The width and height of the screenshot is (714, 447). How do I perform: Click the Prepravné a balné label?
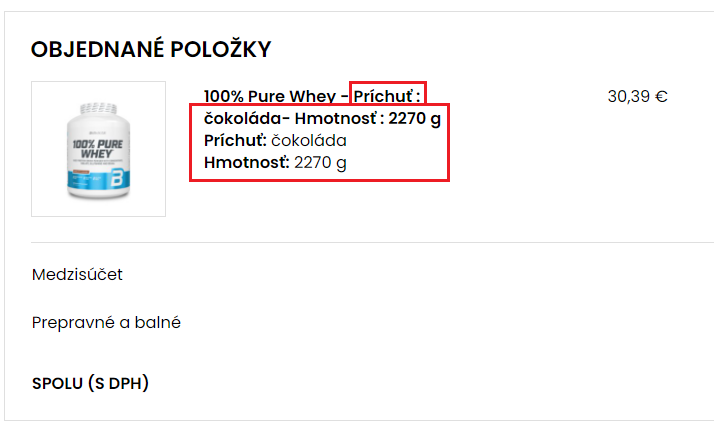coord(106,323)
